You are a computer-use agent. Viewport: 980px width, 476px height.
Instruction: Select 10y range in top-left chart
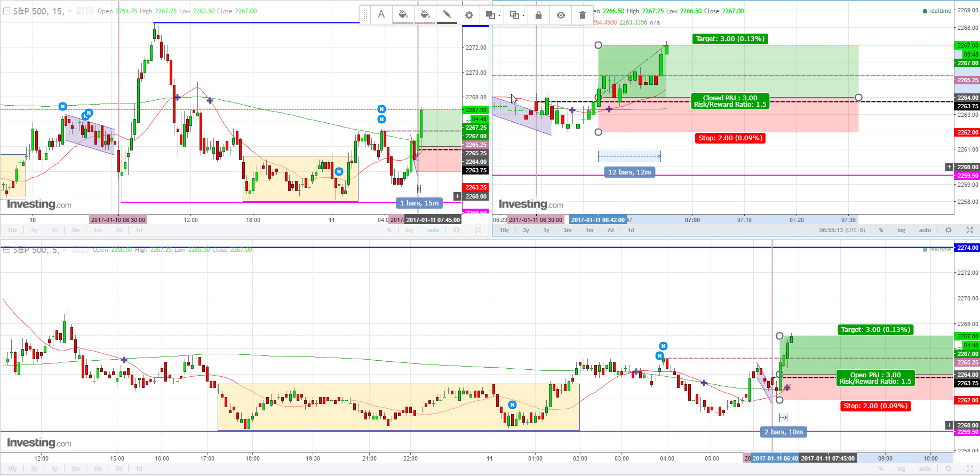[x=12, y=231]
